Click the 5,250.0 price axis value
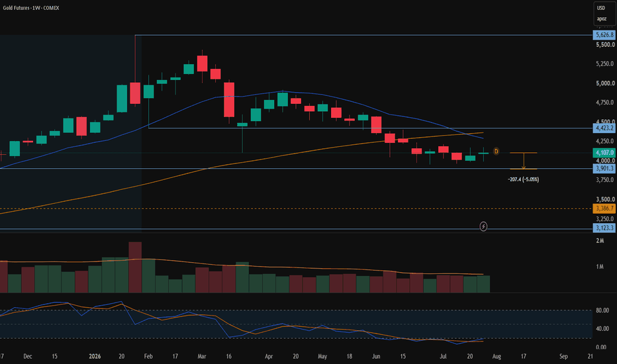This screenshot has height=364, width=617. tap(605, 64)
